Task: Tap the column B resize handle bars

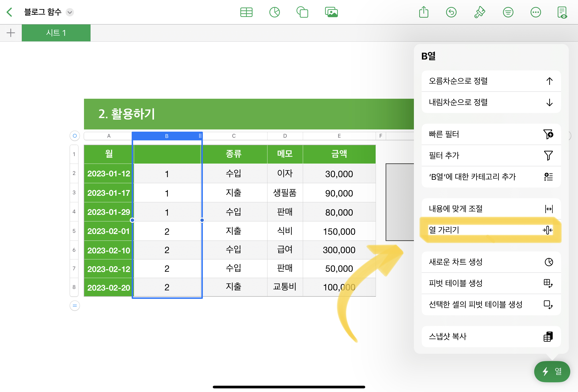Action: click(200, 136)
